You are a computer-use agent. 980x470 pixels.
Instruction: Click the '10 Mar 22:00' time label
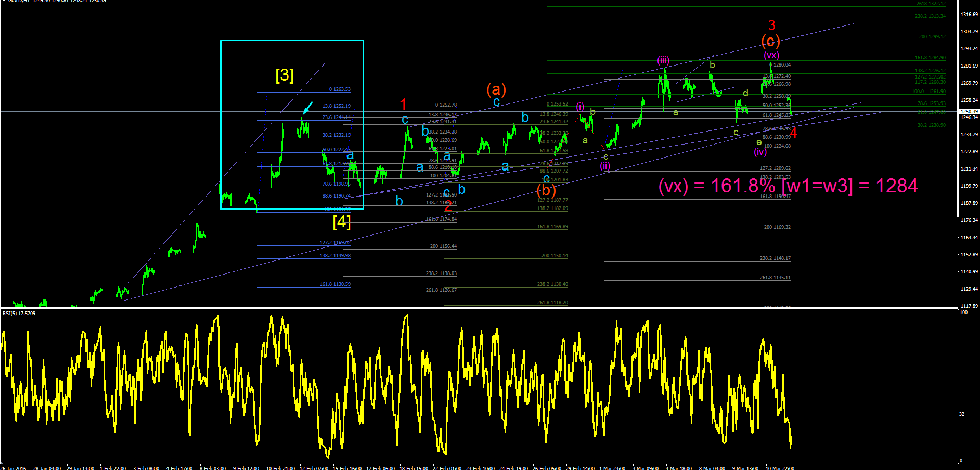pos(780,468)
